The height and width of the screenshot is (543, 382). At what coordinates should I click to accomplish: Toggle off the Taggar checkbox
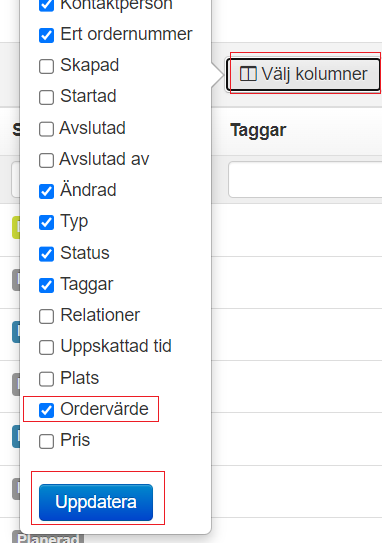[x=46, y=285]
